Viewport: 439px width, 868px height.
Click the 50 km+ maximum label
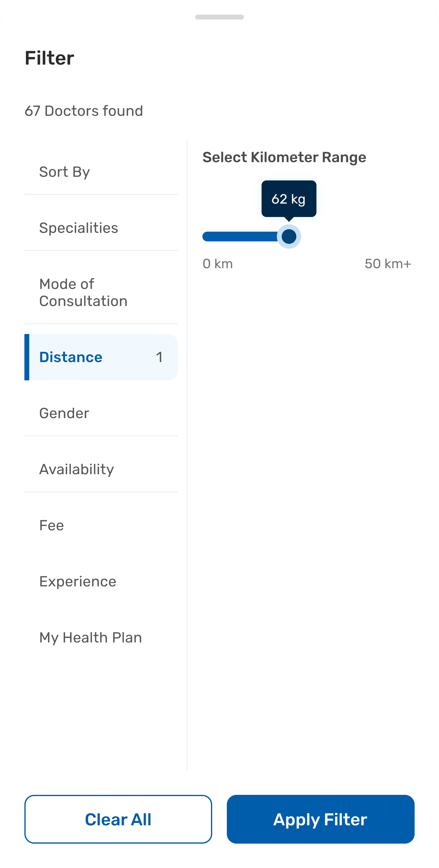388,264
